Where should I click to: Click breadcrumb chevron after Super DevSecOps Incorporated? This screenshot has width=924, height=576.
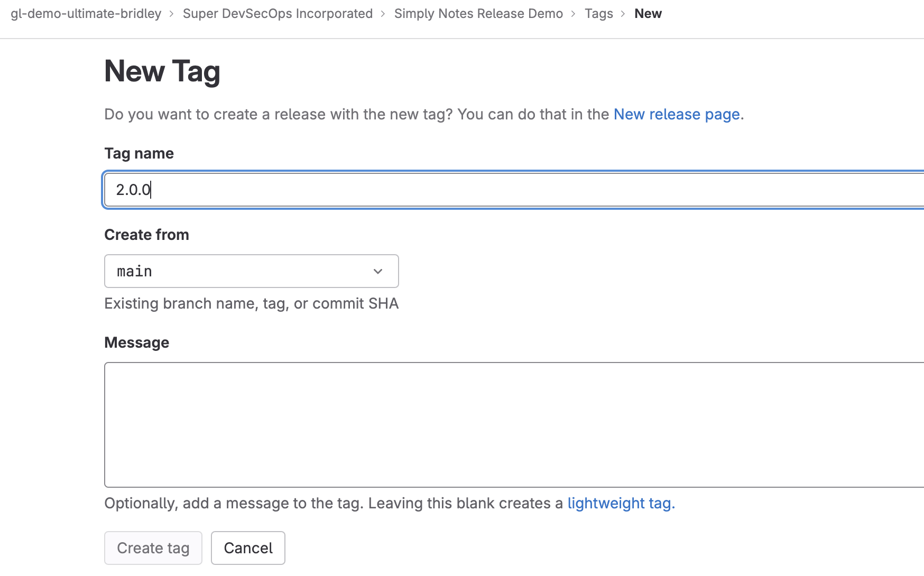coord(382,13)
